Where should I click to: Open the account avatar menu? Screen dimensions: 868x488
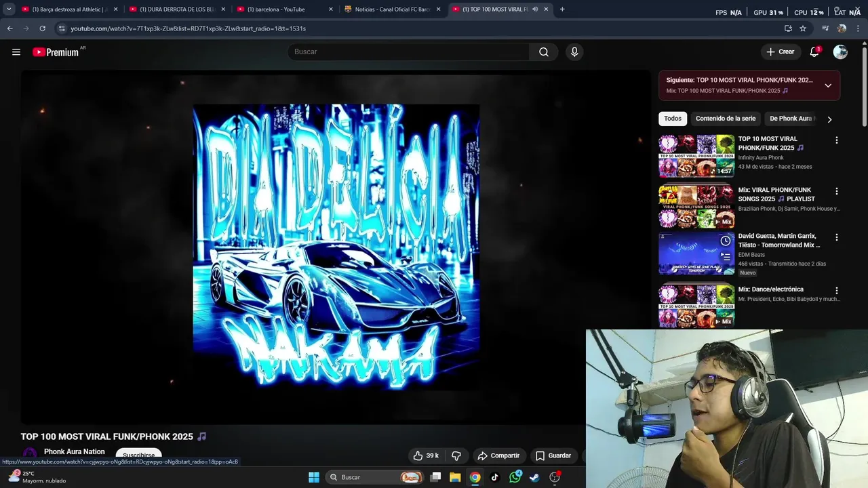[x=840, y=52]
